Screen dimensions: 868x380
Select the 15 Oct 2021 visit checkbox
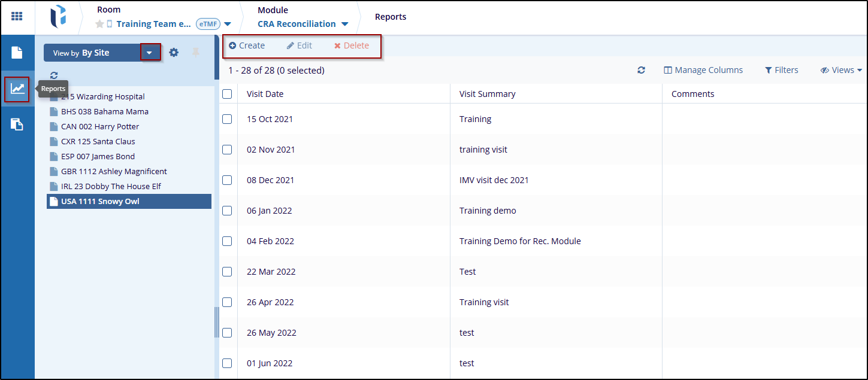pos(227,119)
